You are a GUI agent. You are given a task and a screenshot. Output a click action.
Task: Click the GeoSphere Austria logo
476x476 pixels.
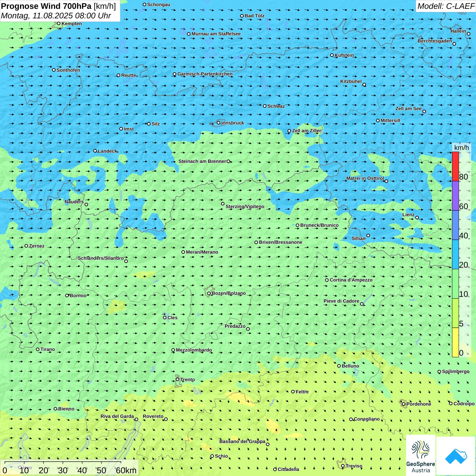pyautogui.click(x=421, y=455)
